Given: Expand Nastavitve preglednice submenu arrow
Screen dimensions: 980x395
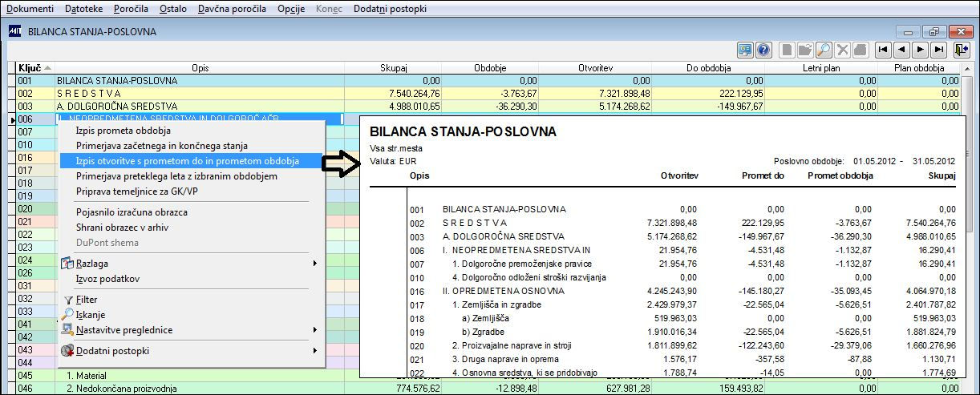Looking at the screenshot, I should (315, 330).
